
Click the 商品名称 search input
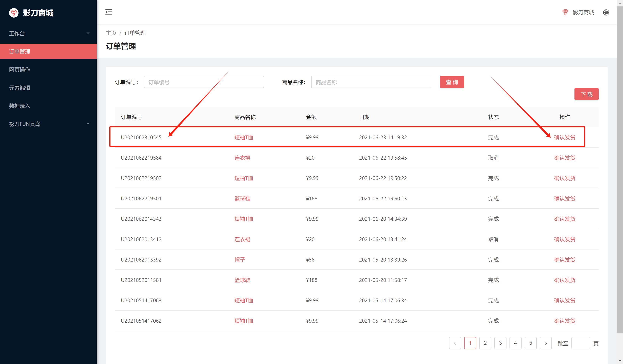coord(371,82)
